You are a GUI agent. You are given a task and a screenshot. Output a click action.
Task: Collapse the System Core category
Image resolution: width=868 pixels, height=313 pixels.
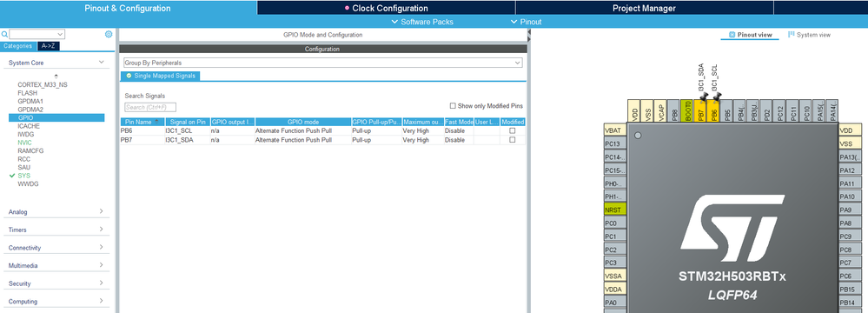(102, 63)
